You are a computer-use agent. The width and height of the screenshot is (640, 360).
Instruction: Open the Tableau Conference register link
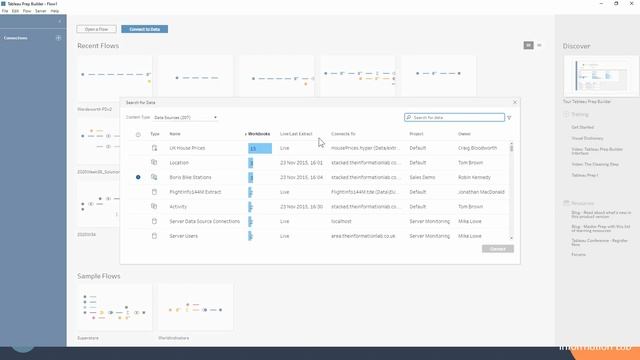[599, 242]
